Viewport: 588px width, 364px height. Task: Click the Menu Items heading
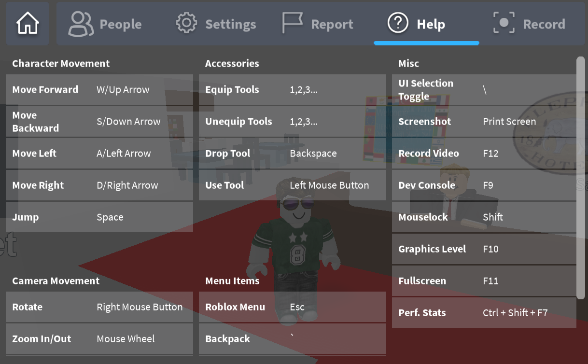[232, 281]
